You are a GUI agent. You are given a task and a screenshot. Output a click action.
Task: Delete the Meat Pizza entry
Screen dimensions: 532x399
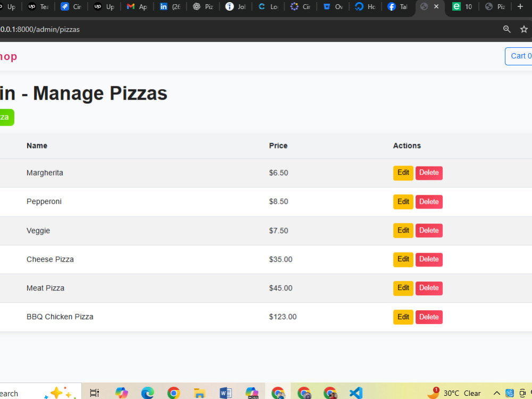pyautogui.click(x=429, y=288)
